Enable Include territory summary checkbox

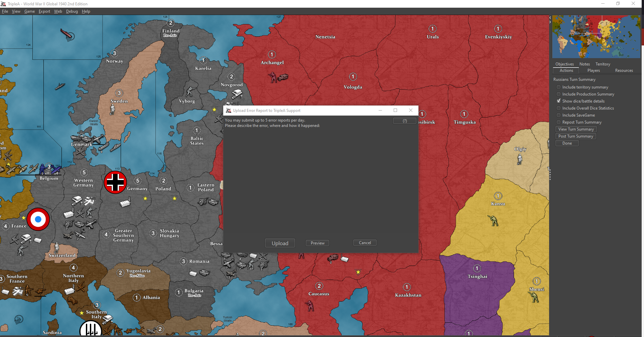(x=558, y=87)
